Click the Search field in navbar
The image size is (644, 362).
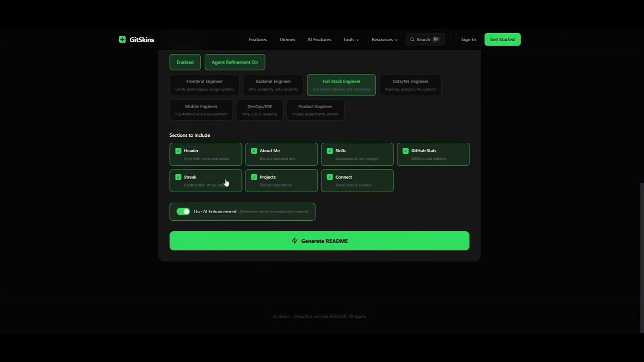[425, 39]
